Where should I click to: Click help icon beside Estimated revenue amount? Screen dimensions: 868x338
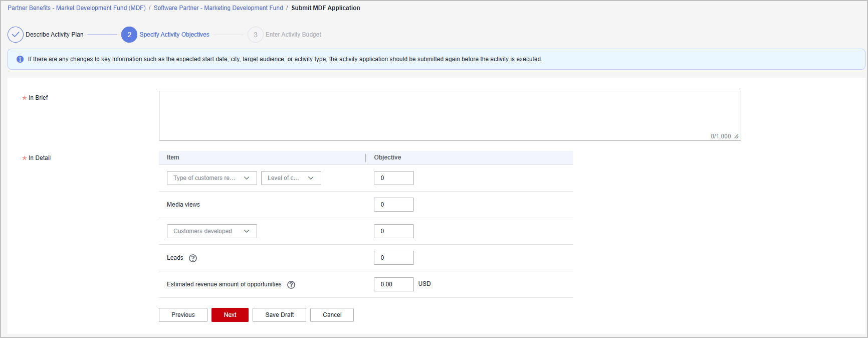pyautogui.click(x=291, y=285)
